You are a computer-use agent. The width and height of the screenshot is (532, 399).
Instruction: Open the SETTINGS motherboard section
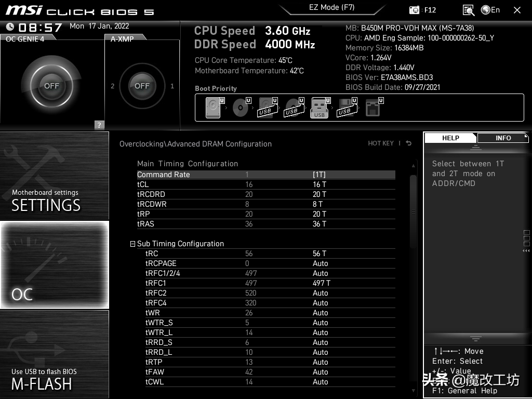pyautogui.click(x=55, y=176)
